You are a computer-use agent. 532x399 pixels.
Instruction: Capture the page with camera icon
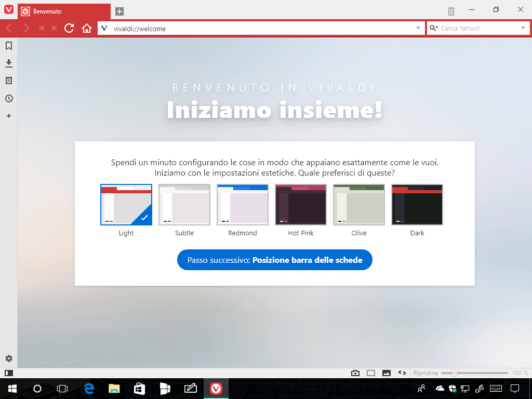pos(355,373)
